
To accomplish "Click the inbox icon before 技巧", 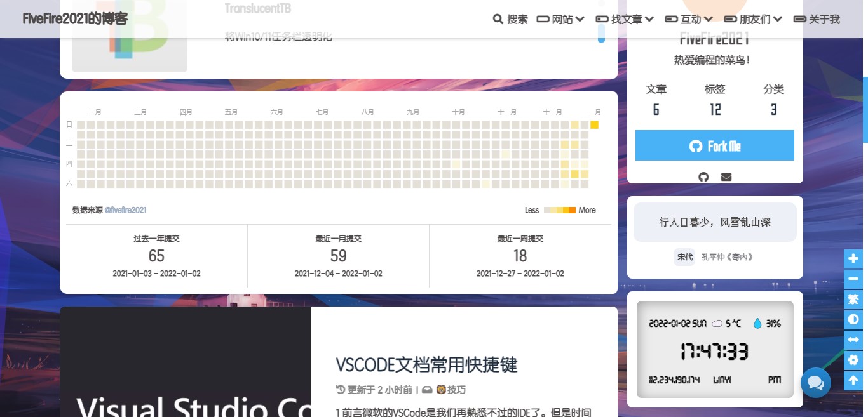I will coord(427,390).
